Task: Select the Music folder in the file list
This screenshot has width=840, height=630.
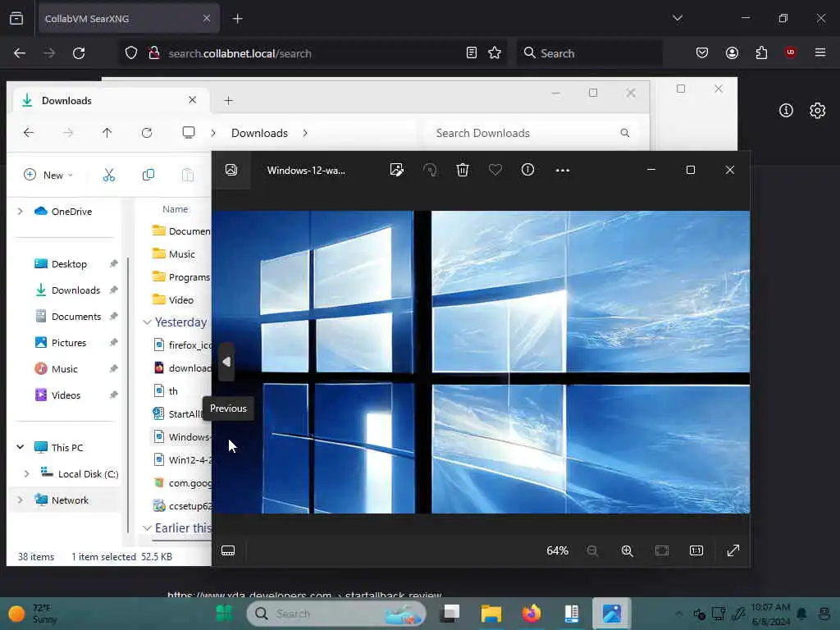Action: (x=181, y=254)
